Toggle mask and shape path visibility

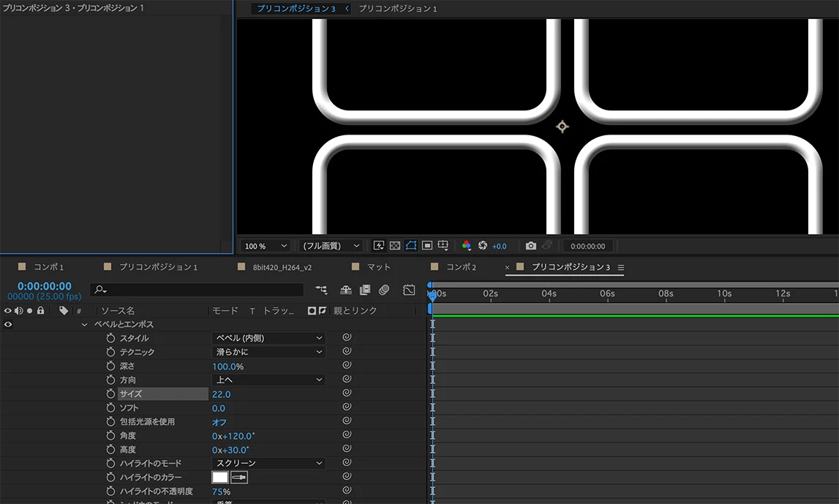(411, 246)
